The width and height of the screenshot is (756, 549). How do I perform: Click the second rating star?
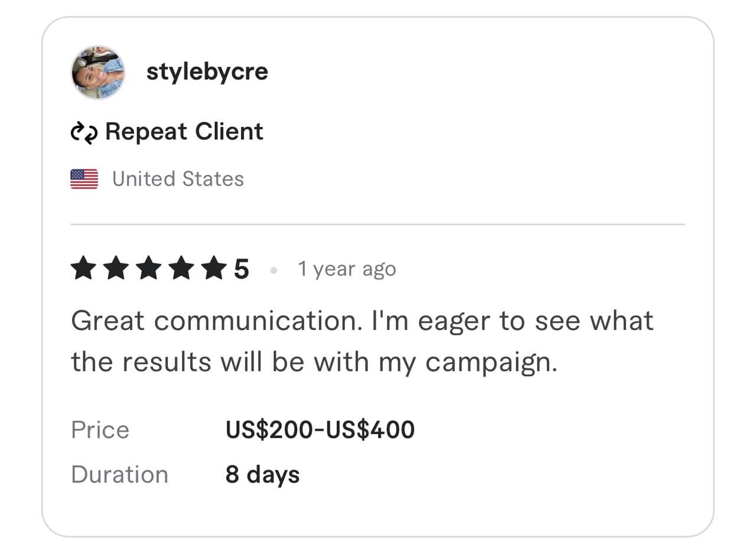(115, 269)
